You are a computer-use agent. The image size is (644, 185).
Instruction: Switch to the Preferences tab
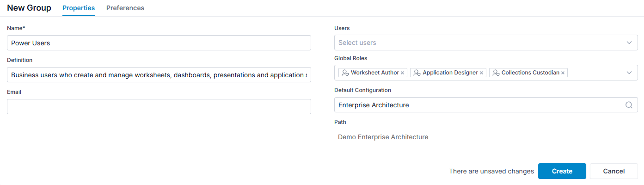[125, 8]
